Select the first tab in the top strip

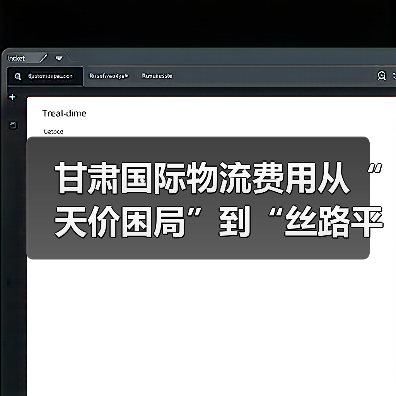click(x=16, y=58)
